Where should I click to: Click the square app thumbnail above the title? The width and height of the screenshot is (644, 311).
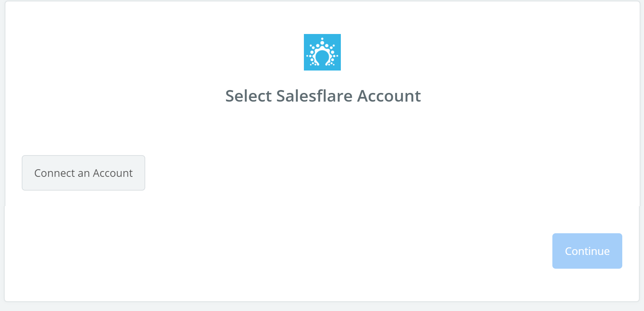point(322,52)
